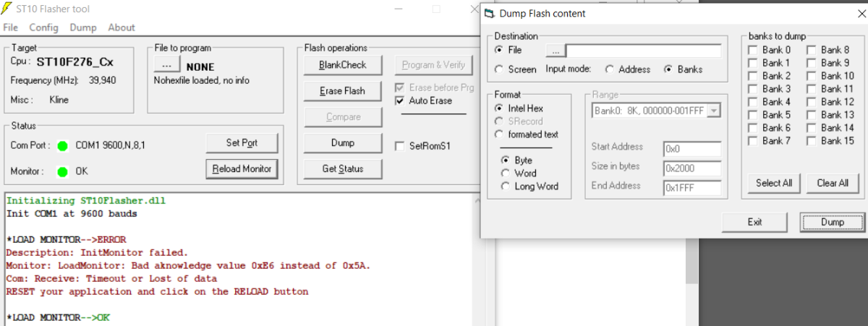Click COM1 9600,N,8,1 port text
Viewport: 868px width, 326px height.
point(111,145)
